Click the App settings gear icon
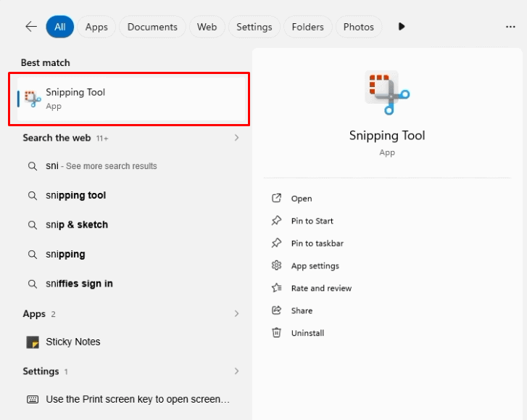The image size is (527, 420). click(x=276, y=265)
